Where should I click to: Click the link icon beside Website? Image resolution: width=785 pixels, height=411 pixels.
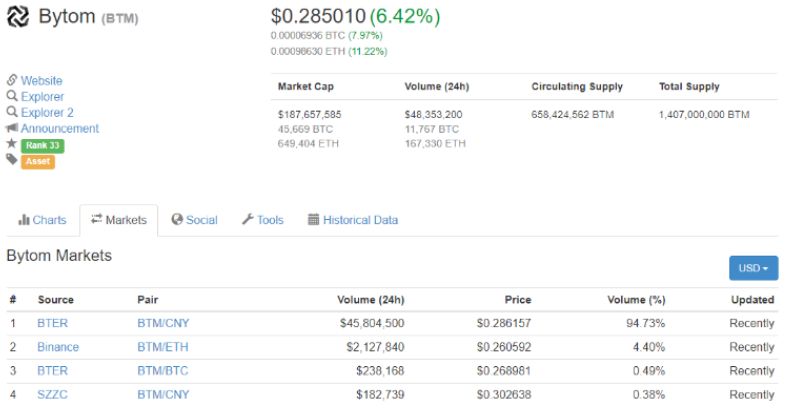[12, 81]
